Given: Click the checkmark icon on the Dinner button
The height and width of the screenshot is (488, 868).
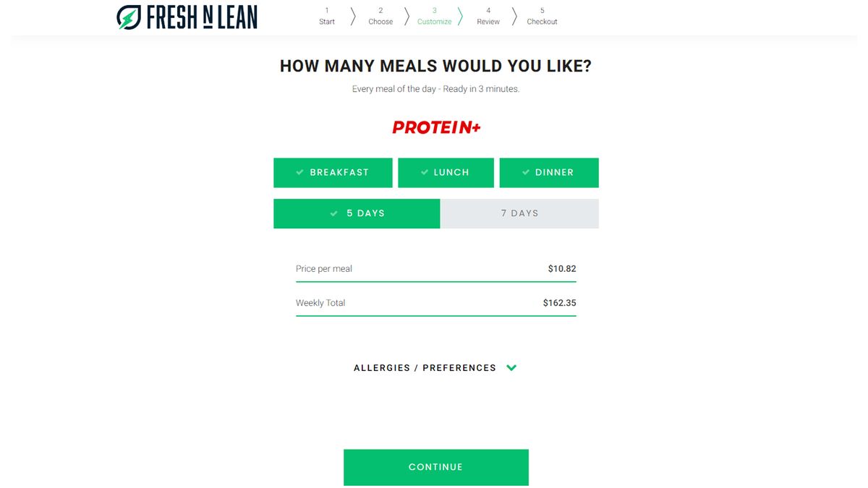Looking at the screenshot, I should 526,172.
